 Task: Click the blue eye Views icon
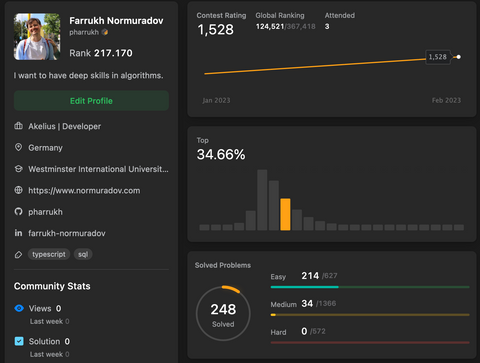[19, 308]
